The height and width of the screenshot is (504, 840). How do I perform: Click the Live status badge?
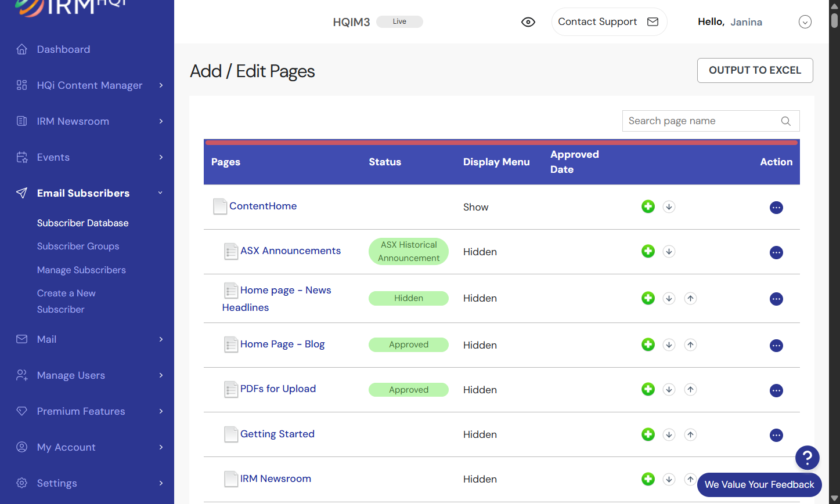point(399,21)
